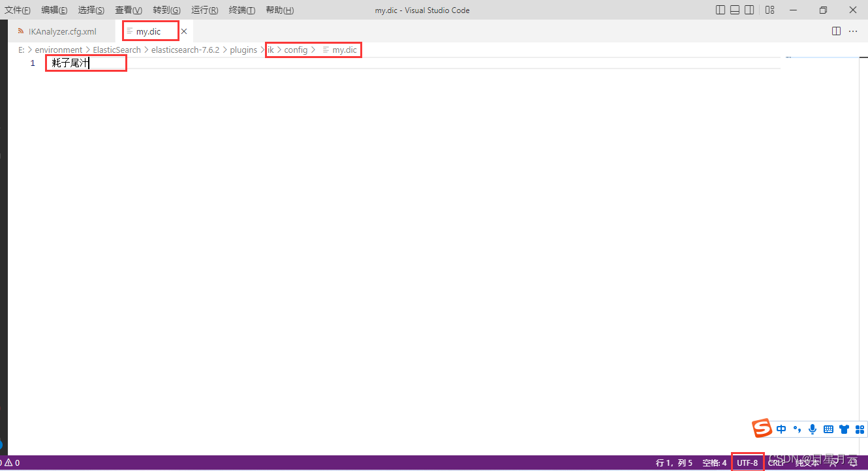Image resolution: width=868 pixels, height=471 pixels.
Task: Toggle Sogou Chinese/English mode 中
Action: tap(781, 429)
